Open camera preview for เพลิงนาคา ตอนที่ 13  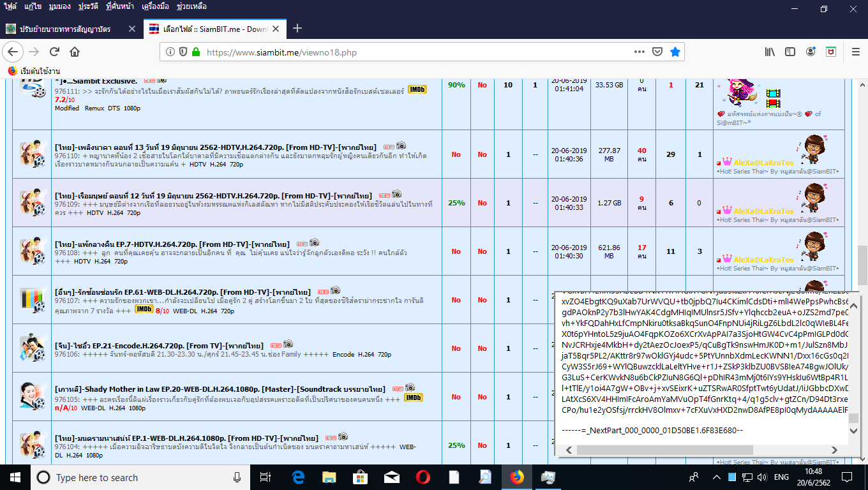pyautogui.click(x=401, y=145)
